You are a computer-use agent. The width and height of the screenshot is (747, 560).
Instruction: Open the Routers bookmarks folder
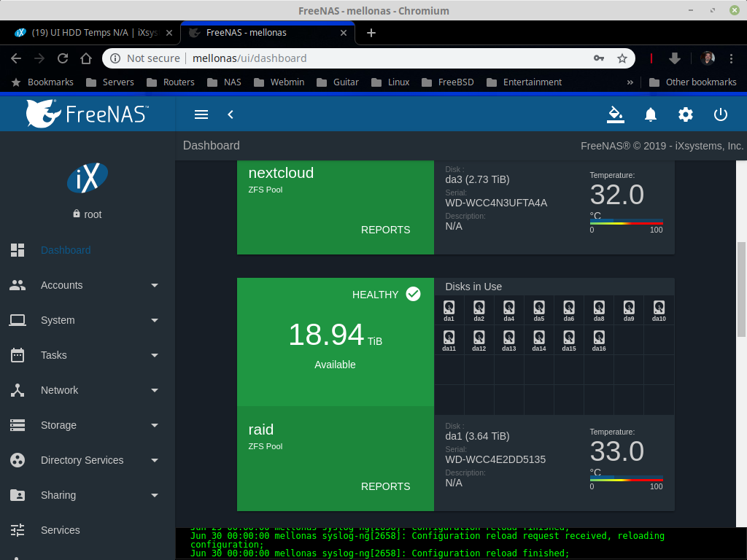(x=170, y=82)
